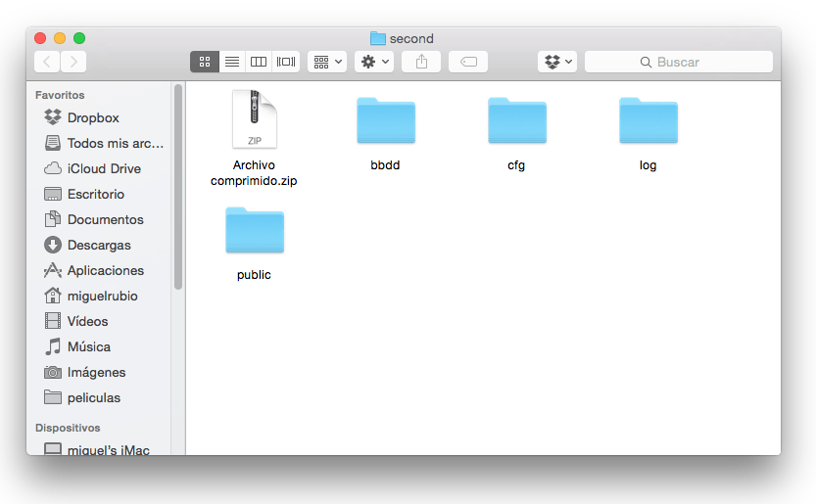Click the 'public' folder name label
The width and height of the screenshot is (816, 504).
(254, 275)
